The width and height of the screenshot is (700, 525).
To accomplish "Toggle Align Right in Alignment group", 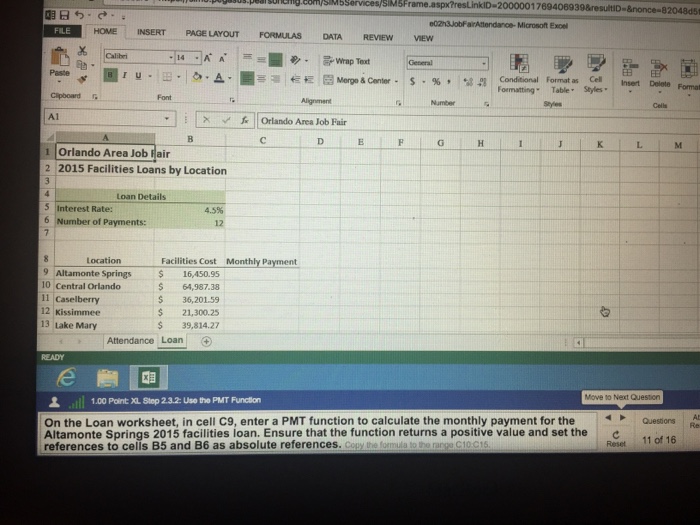I will click(x=275, y=79).
